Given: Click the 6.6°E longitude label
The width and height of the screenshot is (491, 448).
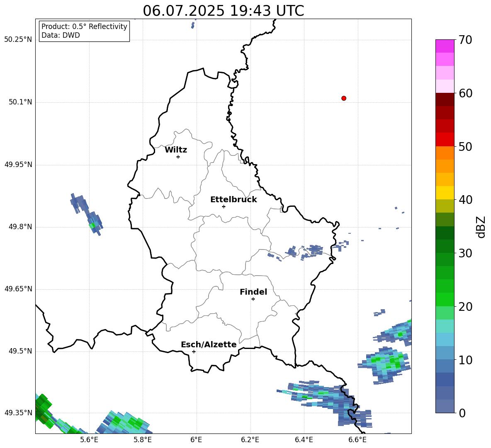Looking at the screenshot, I should point(357,440).
